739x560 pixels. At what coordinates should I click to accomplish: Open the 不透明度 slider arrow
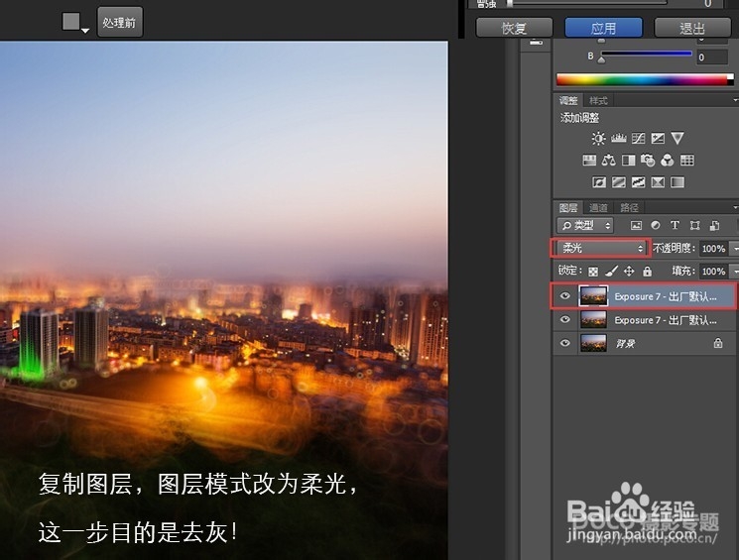(734, 248)
